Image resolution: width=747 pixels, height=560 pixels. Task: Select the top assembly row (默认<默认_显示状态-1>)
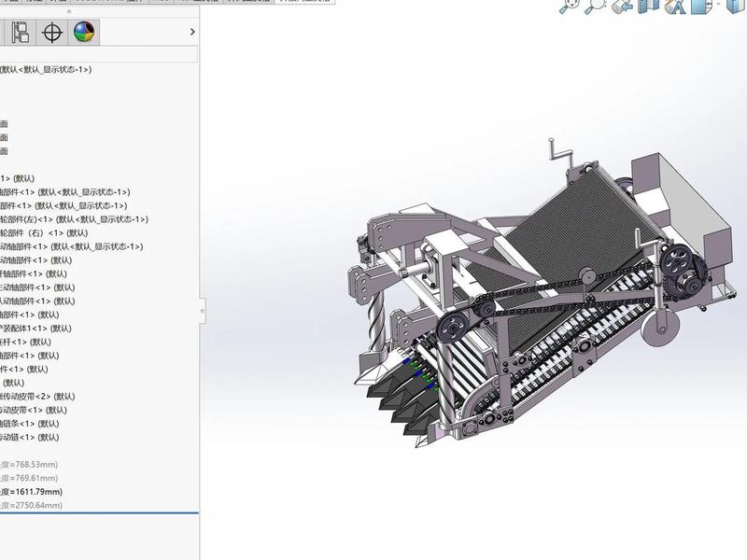click(46, 69)
